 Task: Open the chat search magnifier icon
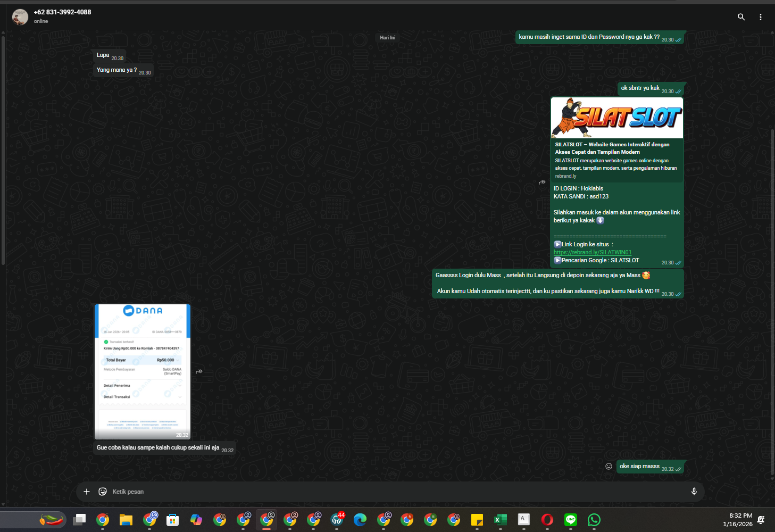coord(741,17)
